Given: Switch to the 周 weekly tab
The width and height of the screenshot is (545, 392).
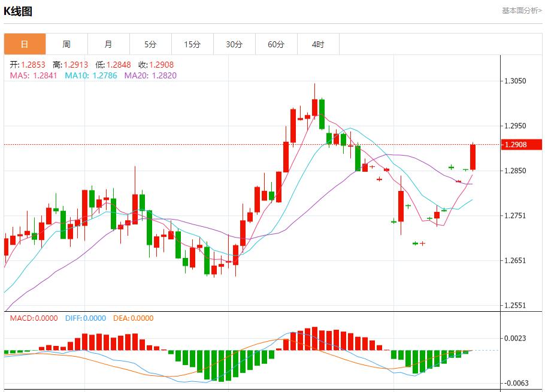Looking at the screenshot, I should [x=66, y=44].
